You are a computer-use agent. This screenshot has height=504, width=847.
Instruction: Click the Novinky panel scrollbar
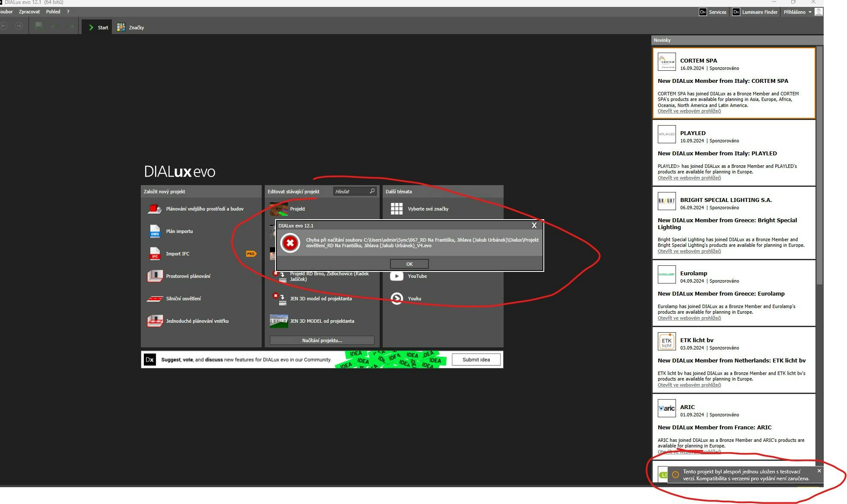pyautogui.click(x=819, y=166)
